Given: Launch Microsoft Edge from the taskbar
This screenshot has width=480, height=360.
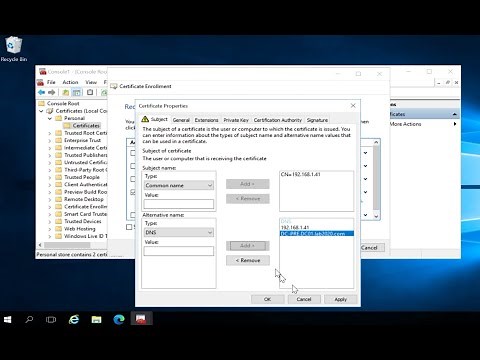Looking at the screenshot, I should point(119,320).
